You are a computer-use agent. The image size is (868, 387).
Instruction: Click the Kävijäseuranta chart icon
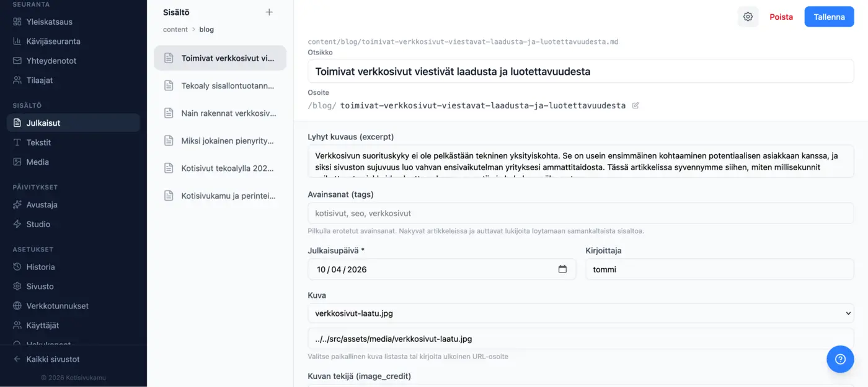pos(17,41)
